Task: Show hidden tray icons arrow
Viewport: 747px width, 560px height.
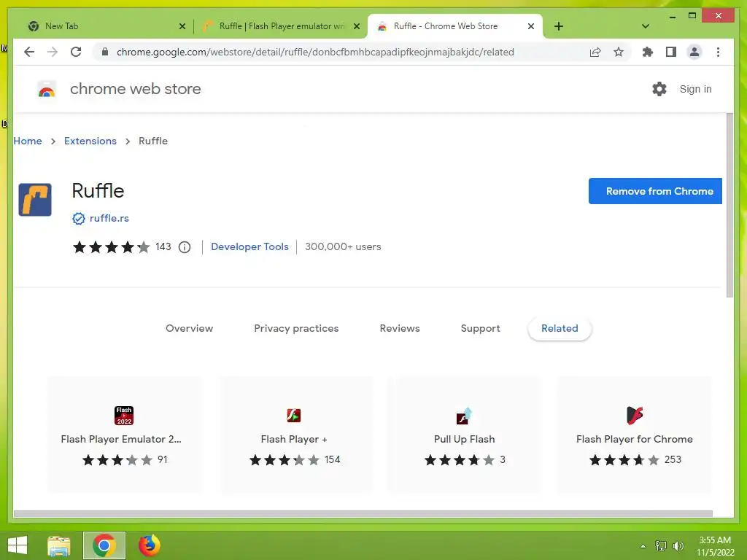Action: [643, 546]
